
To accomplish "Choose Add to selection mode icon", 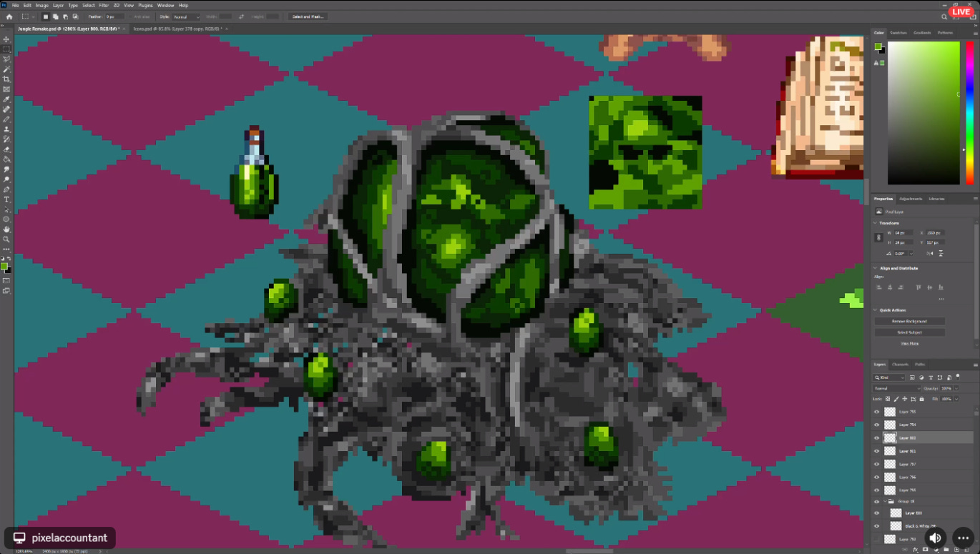I will click(x=56, y=16).
